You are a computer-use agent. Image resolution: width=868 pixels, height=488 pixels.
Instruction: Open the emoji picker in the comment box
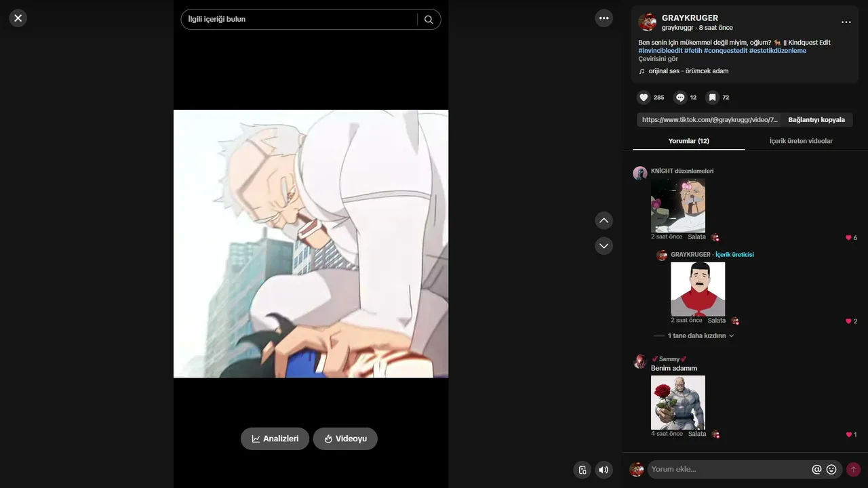coord(831,469)
